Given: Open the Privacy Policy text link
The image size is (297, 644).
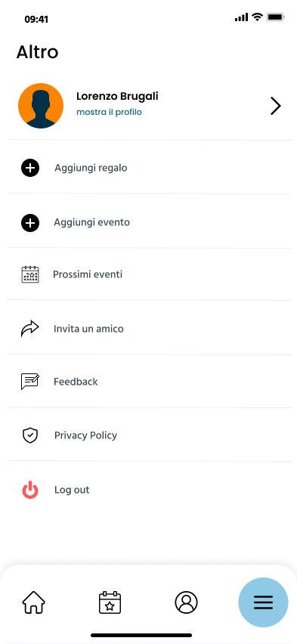Looking at the screenshot, I should point(86,435).
